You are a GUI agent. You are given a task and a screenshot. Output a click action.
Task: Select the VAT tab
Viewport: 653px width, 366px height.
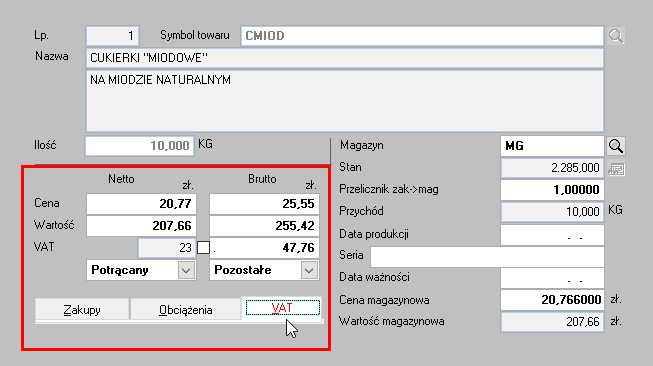[x=282, y=308]
